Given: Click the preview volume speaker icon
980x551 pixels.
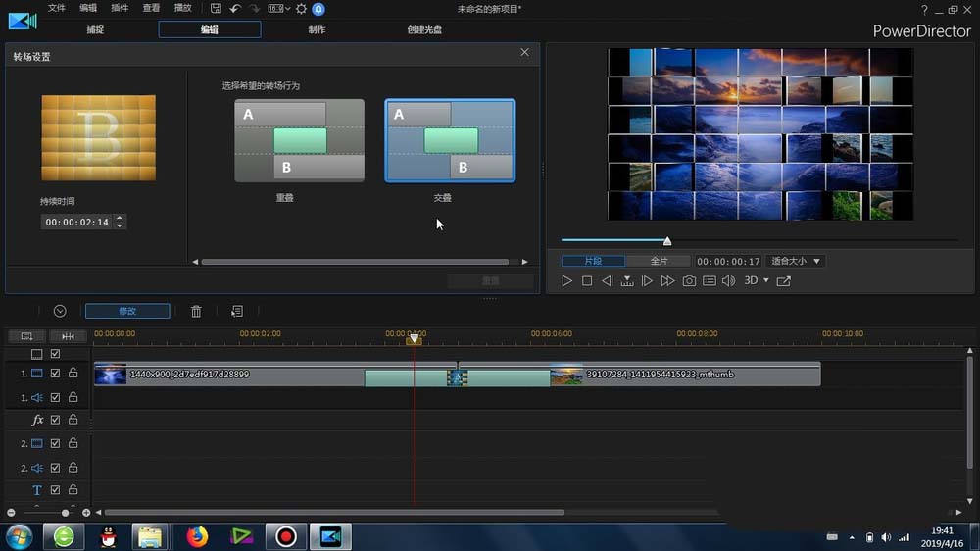Looking at the screenshot, I should click(728, 281).
